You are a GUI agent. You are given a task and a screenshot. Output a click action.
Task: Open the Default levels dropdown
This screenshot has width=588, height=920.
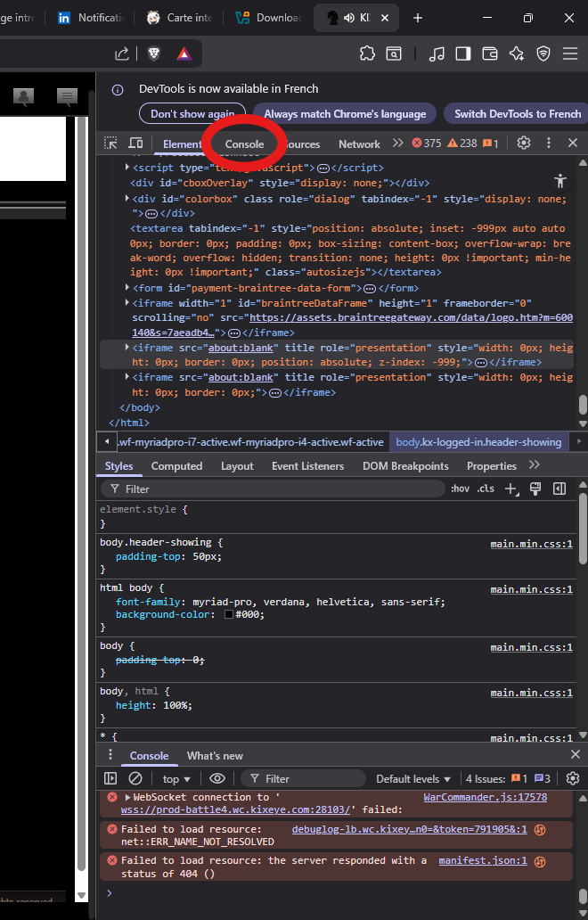pos(413,778)
